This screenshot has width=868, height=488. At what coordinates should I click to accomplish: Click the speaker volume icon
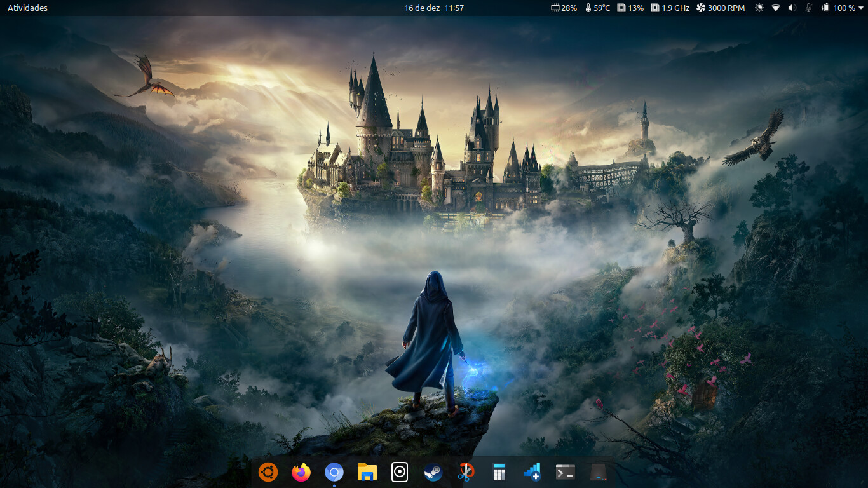[792, 8]
